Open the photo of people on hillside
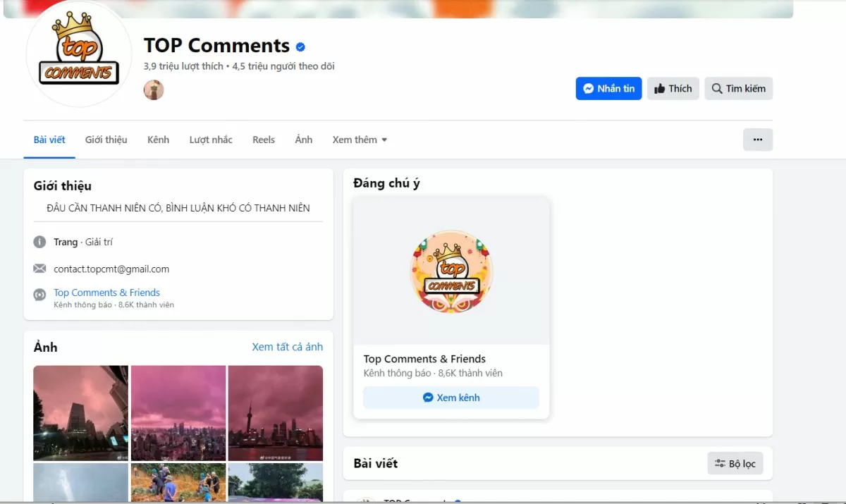The width and height of the screenshot is (846, 504). coord(178,483)
